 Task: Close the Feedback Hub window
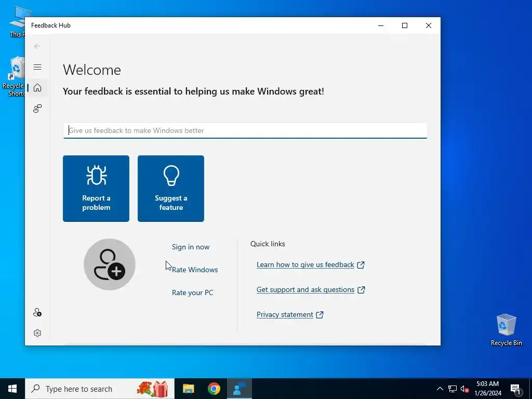[x=429, y=25]
